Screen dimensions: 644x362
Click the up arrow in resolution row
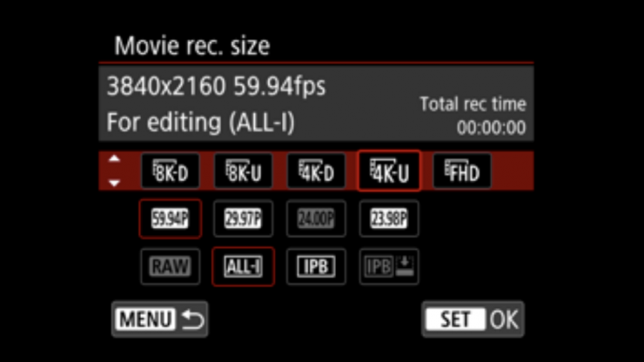114,158
